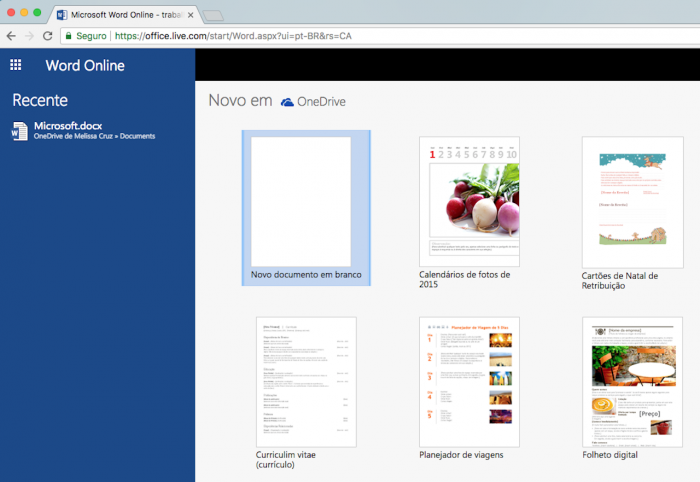700x482 pixels.
Task: Click the OneDrive label next to Novo em
Action: tap(321, 102)
